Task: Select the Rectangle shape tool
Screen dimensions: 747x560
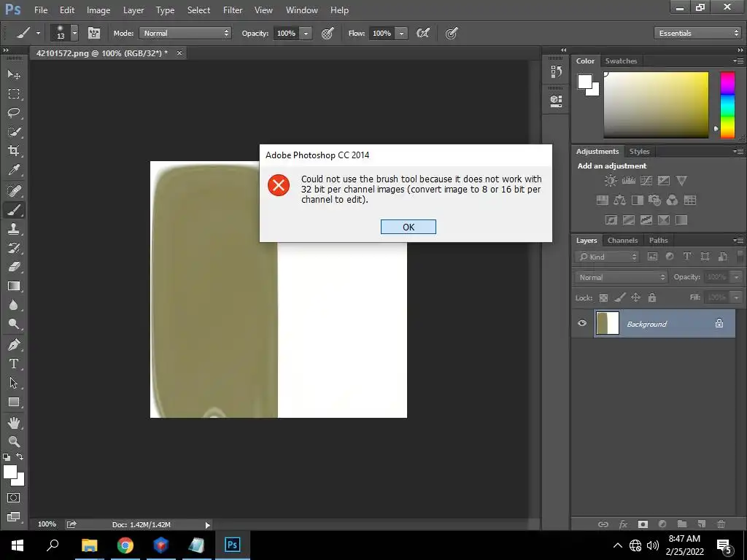Action: (x=14, y=402)
